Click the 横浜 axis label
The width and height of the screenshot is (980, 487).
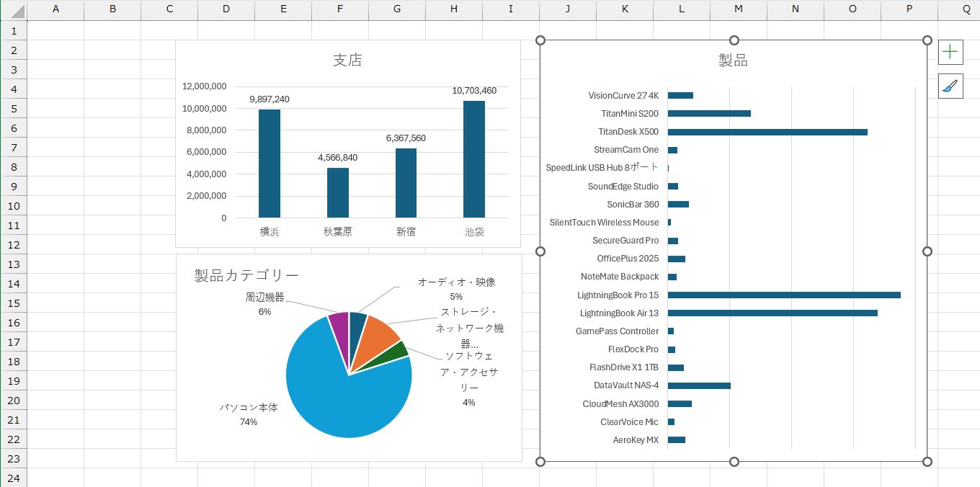[x=269, y=232]
